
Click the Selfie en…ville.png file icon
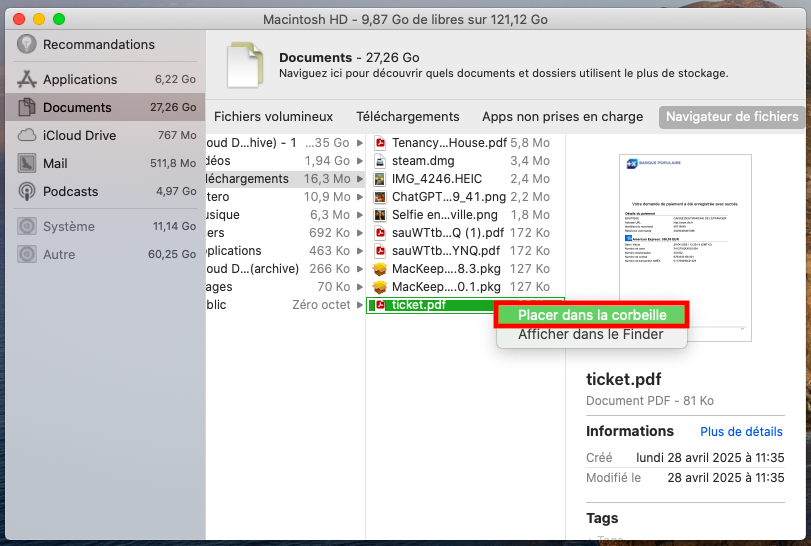tap(380, 215)
